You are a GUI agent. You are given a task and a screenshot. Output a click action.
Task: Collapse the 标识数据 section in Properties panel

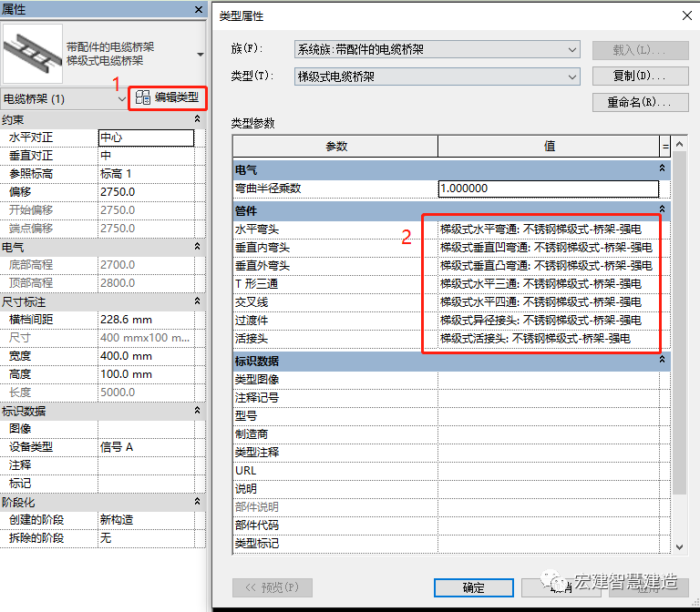197,411
